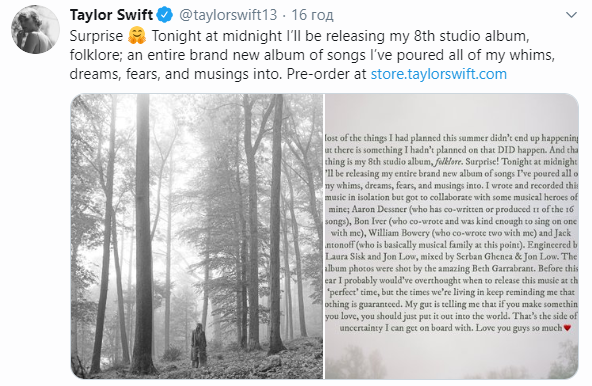Open the tweet's "16 год" timestamp
The height and width of the screenshot is (386, 592).
click(312, 15)
